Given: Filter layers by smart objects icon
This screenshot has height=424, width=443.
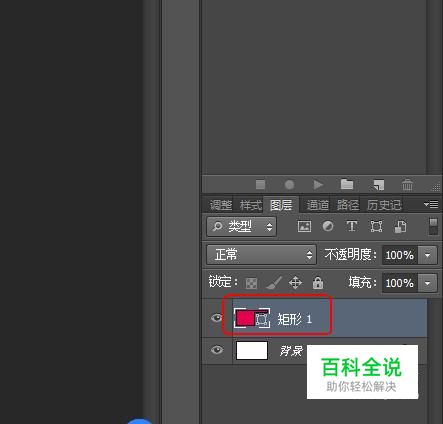Looking at the screenshot, I should coord(400,227).
